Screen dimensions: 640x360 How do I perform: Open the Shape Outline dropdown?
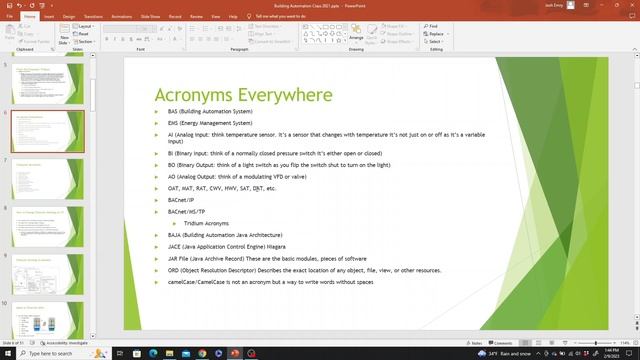click(398, 34)
